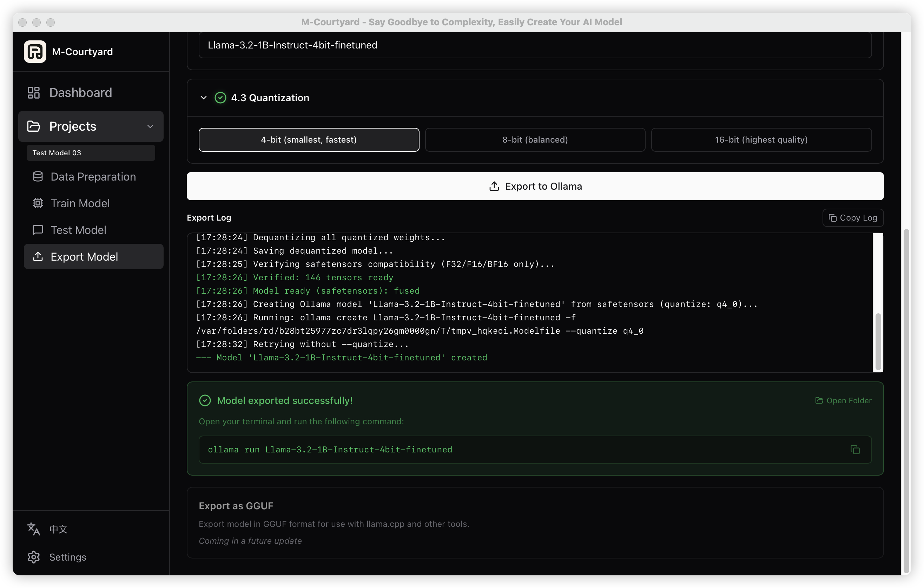The width and height of the screenshot is (924, 588).
Task: Click the Projects folder icon
Action: click(34, 126)
